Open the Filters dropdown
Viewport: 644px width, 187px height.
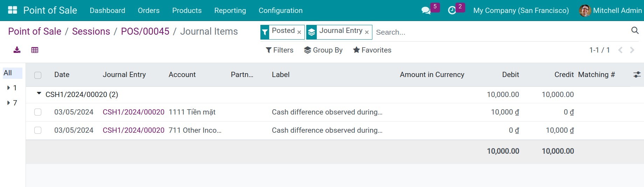(280, 50)
